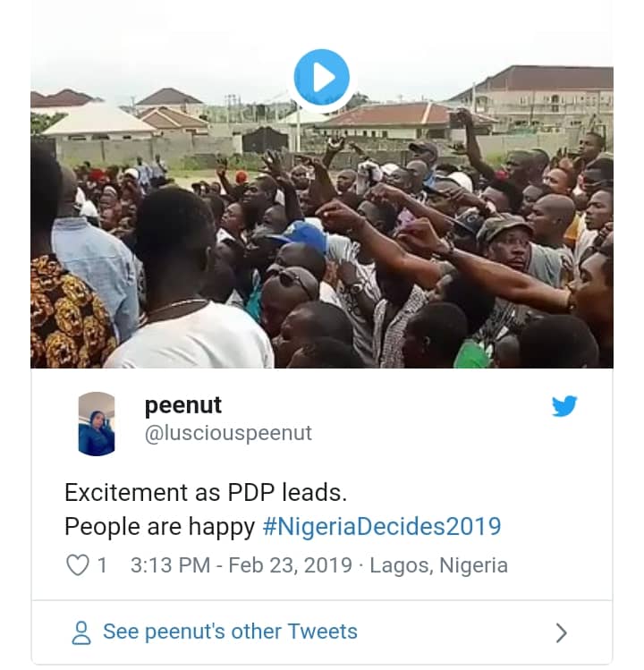Screen dimensions: 644x670
Task: Click the display name "peenut"
Action: (182, 405)
